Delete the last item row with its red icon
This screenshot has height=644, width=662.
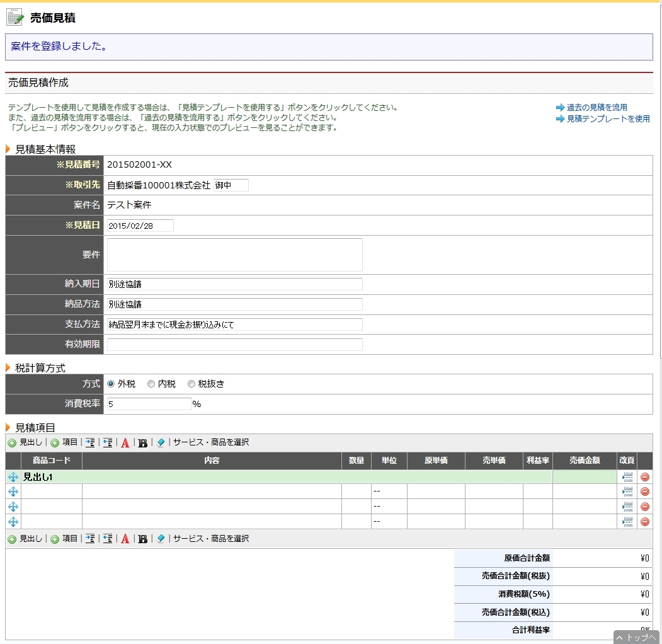click(x=645, y=522)
